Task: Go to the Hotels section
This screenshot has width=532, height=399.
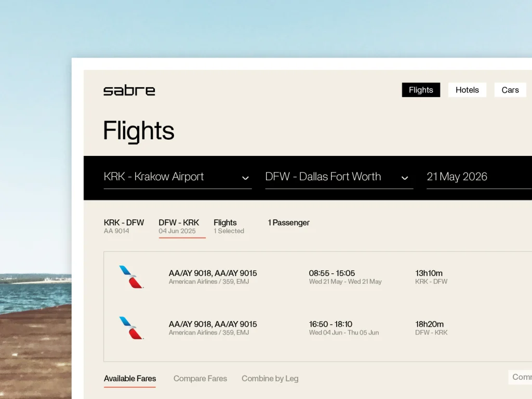Action: 467,90
